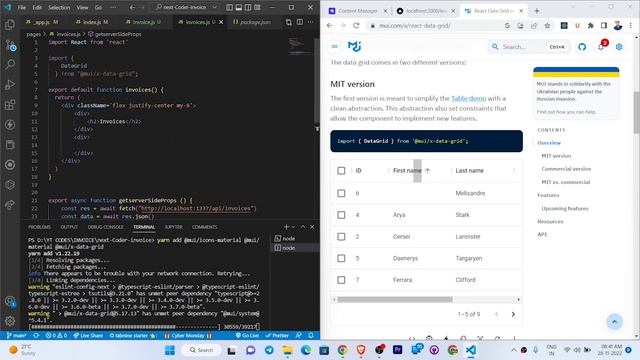Click the MUI docs search field

tap(528, 47)
